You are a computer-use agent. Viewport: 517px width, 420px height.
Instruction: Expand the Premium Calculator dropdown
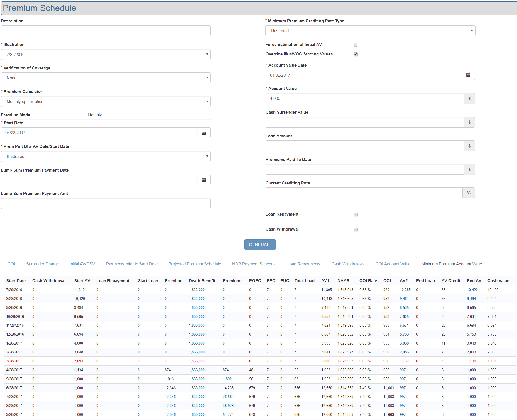[x=106, y=102]
